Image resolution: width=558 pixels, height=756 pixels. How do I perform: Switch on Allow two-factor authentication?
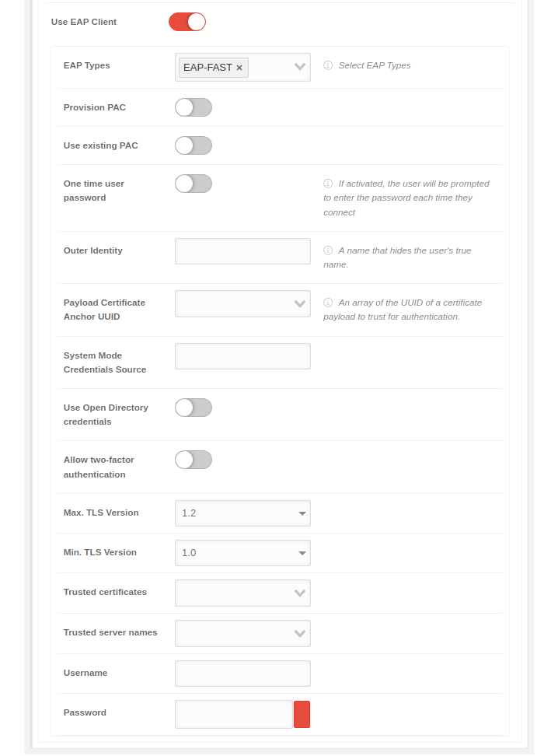[x=194, y=460]
